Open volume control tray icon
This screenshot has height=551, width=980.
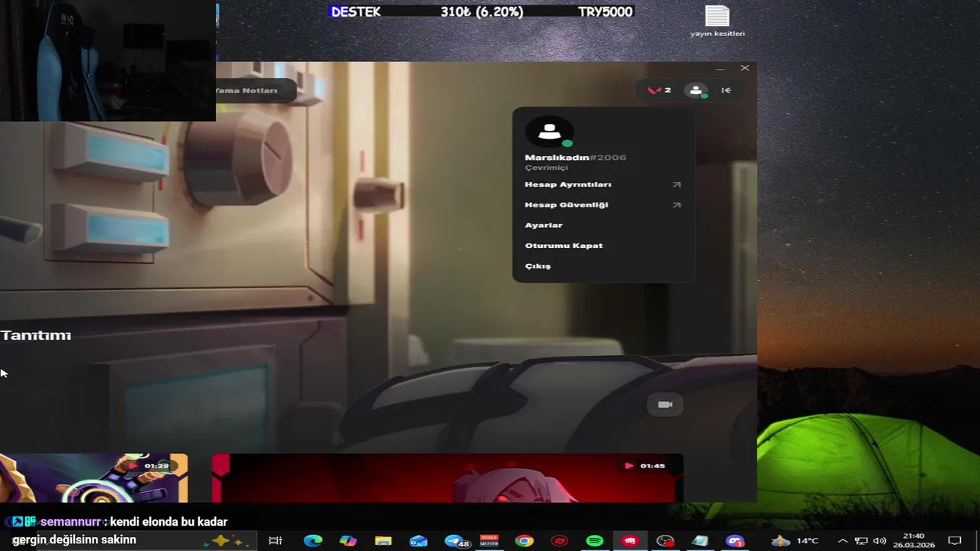(879, 541)
